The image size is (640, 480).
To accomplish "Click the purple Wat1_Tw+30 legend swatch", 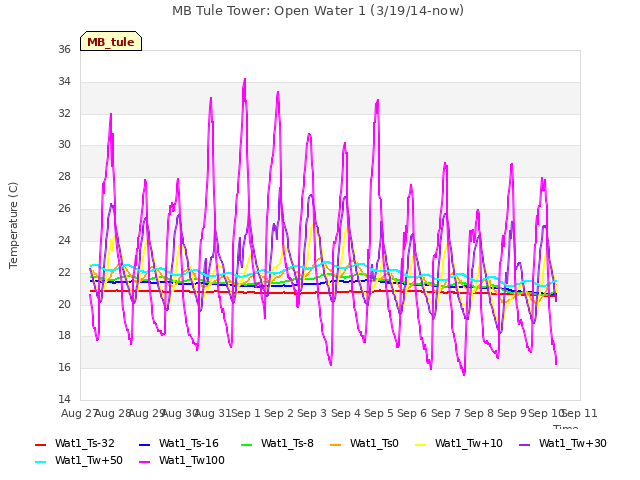I will [x=524, y=444].
